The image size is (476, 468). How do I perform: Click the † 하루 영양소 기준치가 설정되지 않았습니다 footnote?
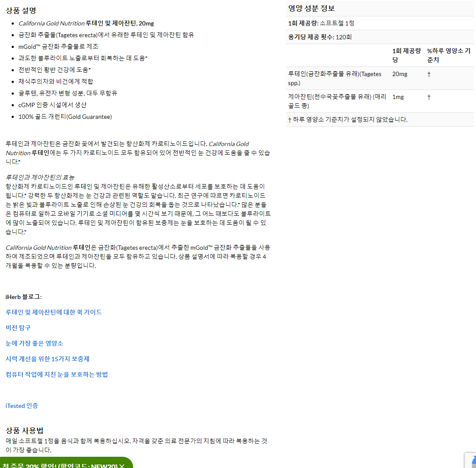pyautogui.click(x=348, y=120)
